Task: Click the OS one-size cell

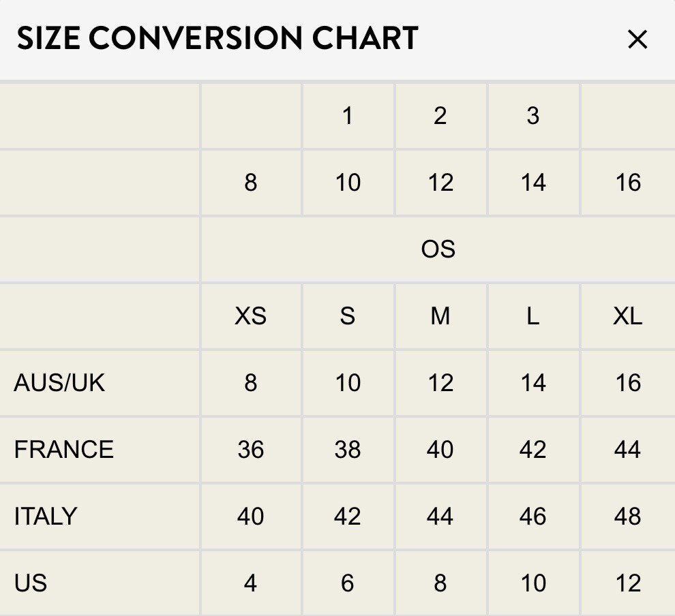Action: [x=438, y=249]
